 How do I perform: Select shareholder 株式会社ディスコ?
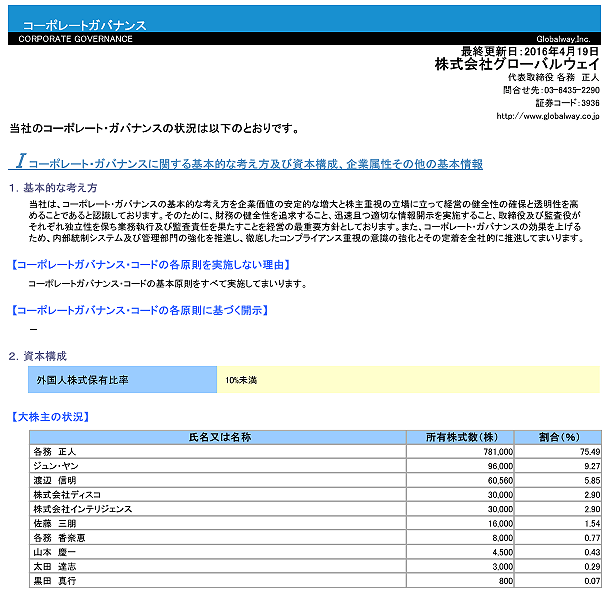(x=67, y=495)
